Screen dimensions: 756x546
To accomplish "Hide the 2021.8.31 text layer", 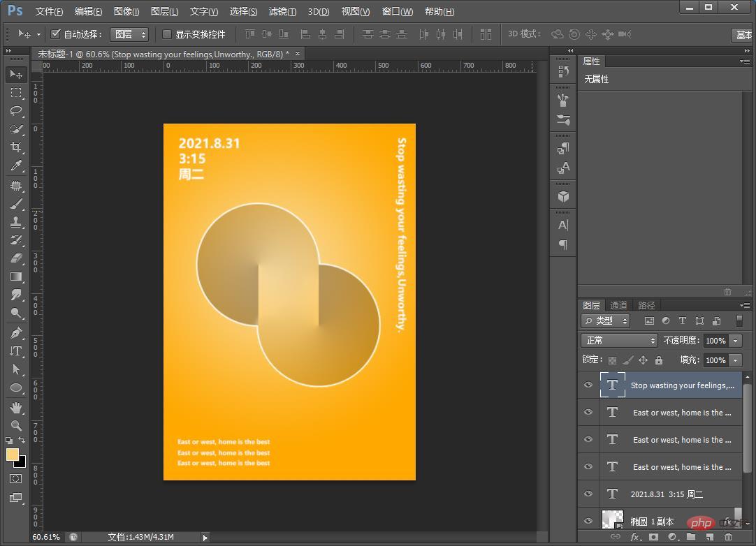I will (x=588, y=494).
